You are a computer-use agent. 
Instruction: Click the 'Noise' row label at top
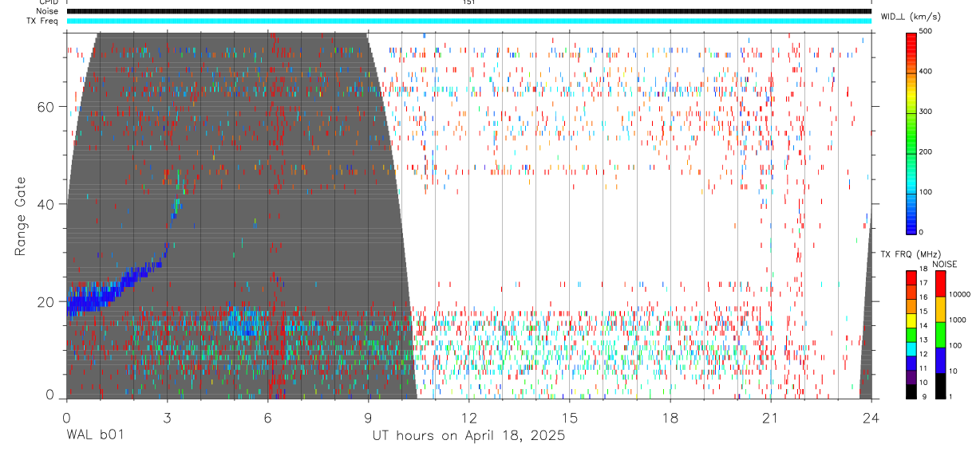pos(48,11)
